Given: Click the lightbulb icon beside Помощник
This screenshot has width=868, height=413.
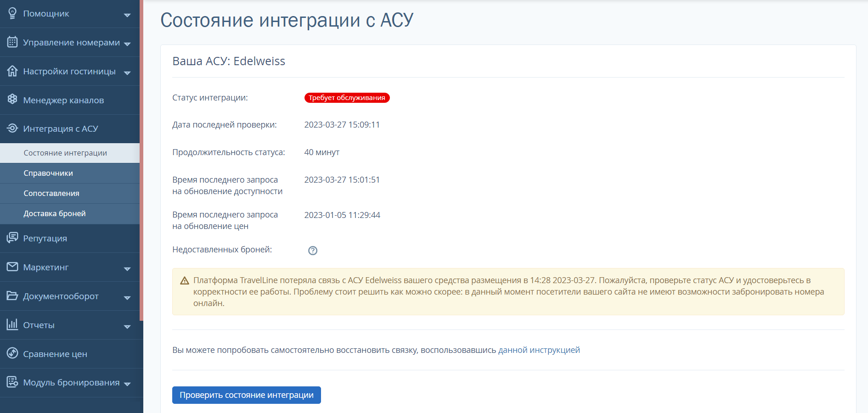Looking at the screenshot, I should [x=12, y=13].
